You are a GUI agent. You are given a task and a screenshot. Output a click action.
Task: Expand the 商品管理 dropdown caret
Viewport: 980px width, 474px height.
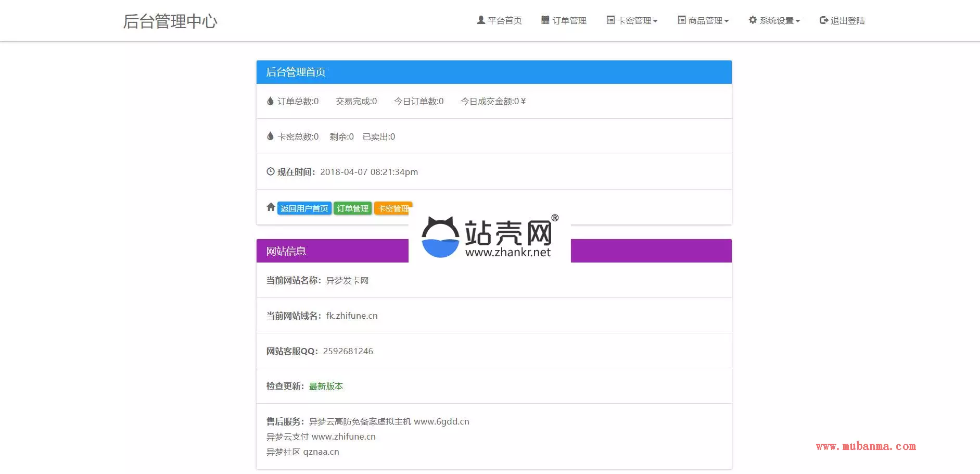point(727,21)
